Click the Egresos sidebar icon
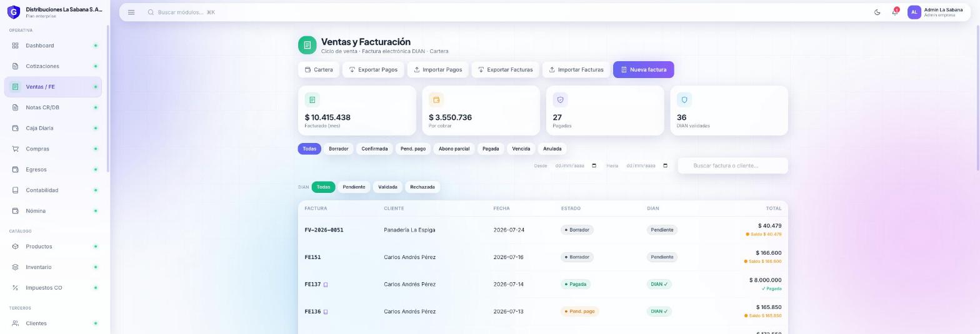Viewport: 980px width, 334px height. point(16,169)
